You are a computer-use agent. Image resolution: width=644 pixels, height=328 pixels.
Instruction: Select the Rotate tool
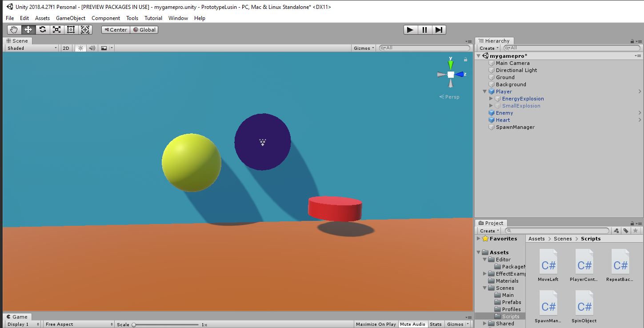point(42,29)
